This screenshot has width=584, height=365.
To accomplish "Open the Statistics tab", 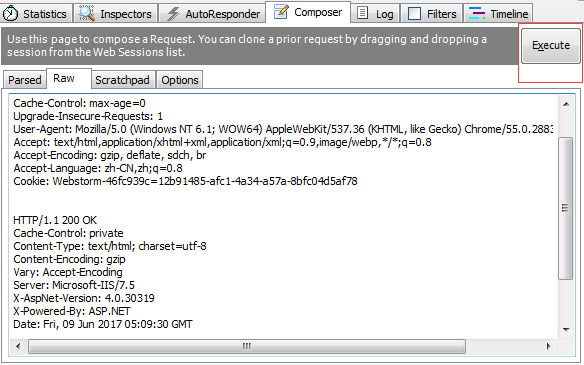I will pyautogui.click(x=36, y=14).
